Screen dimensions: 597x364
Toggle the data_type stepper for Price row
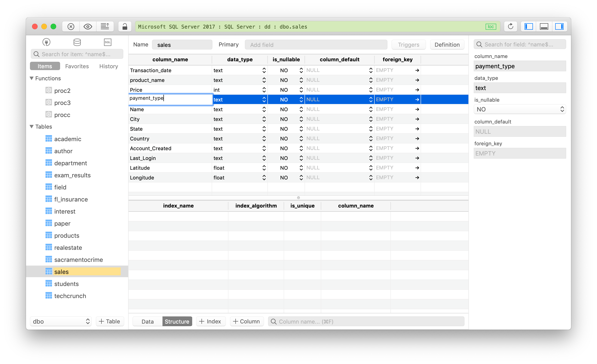(x=264, y=90)
